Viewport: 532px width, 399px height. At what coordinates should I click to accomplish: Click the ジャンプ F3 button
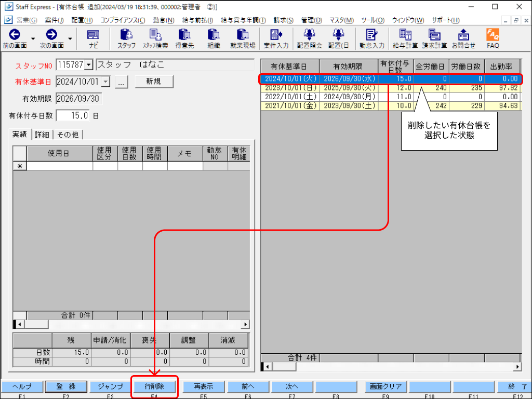pyautogui.click(x=110, y=387)
